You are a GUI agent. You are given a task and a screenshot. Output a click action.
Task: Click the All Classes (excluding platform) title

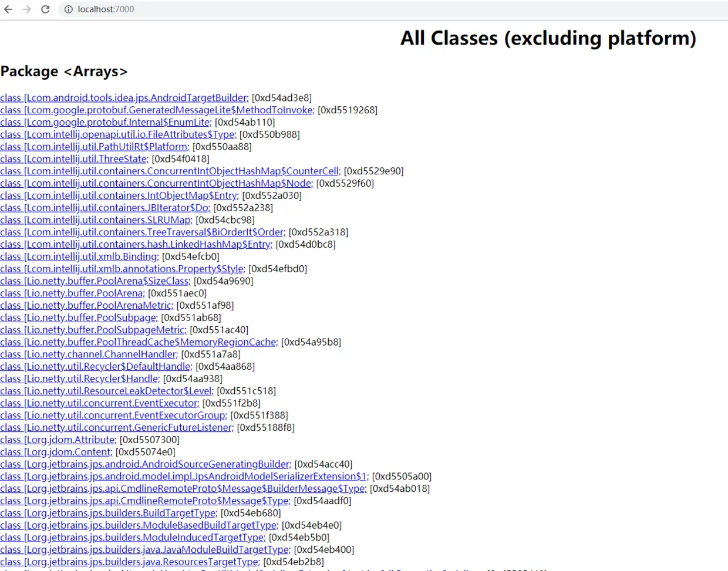coord(548,38)
